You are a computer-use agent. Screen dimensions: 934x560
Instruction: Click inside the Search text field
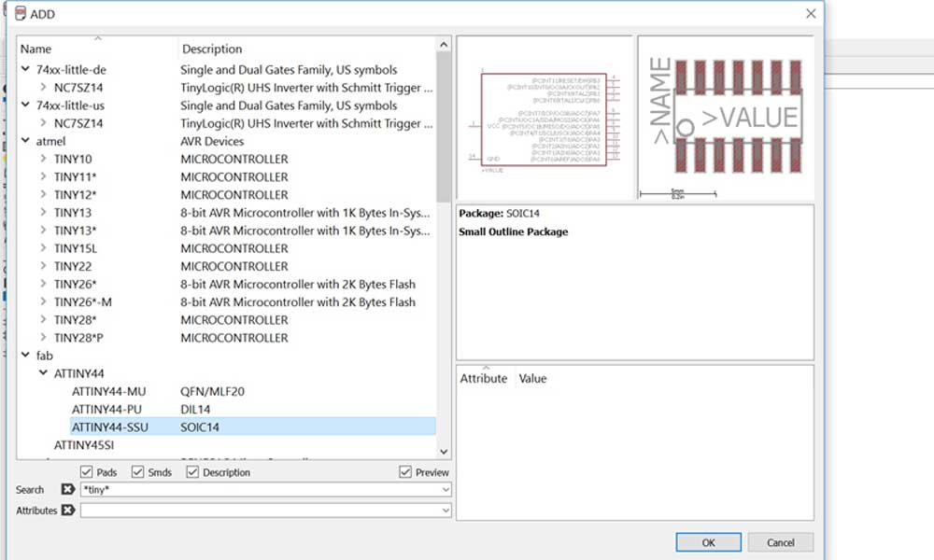pyautogui.click(x=260, y=490)
